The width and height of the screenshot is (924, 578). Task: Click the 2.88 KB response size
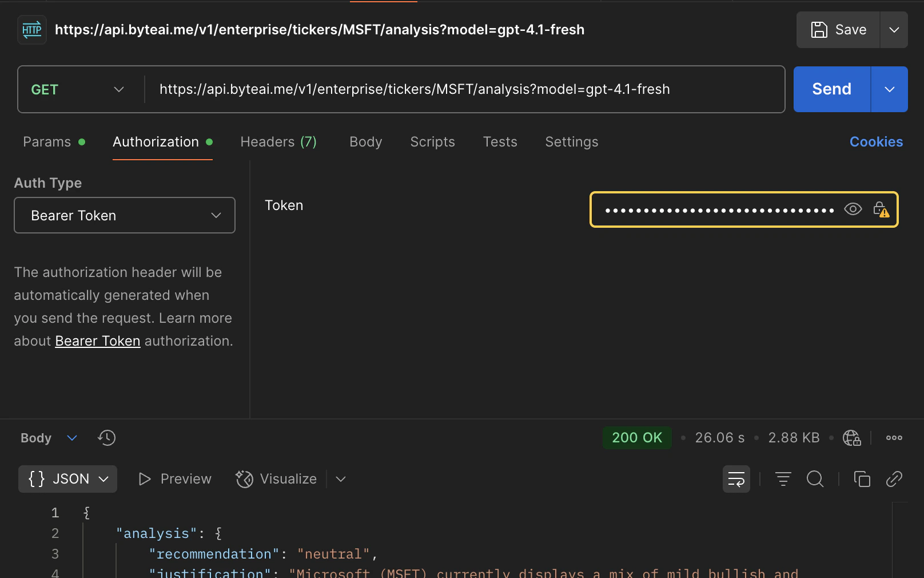tap(794, 438)
